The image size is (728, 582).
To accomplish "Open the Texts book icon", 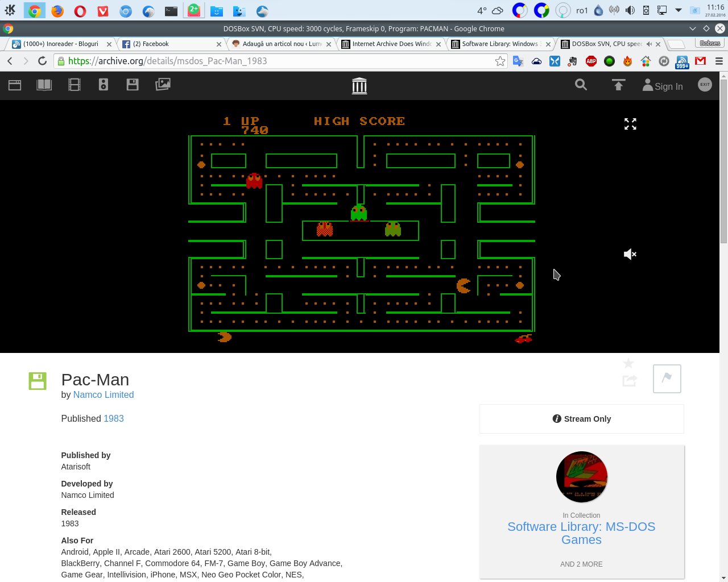I will point(44,85).
